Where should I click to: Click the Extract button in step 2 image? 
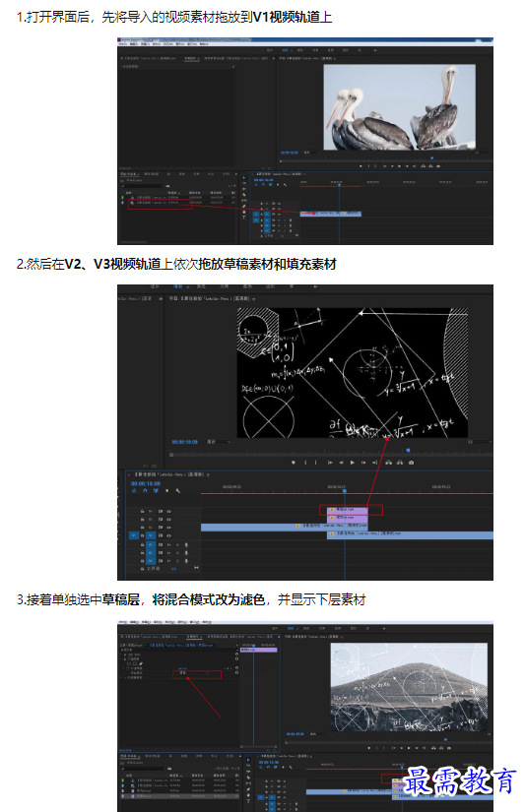pyautogui.click(x=400, y=463)
